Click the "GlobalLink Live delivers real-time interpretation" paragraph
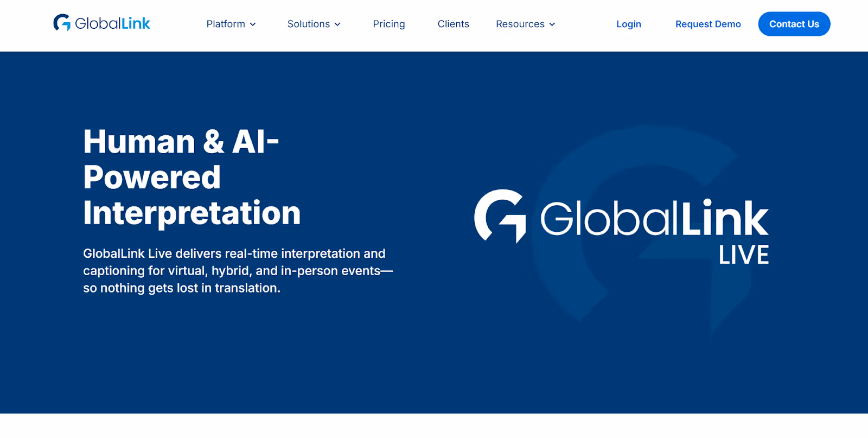Viewport: 868px width, 438px height. pos(238,271)
